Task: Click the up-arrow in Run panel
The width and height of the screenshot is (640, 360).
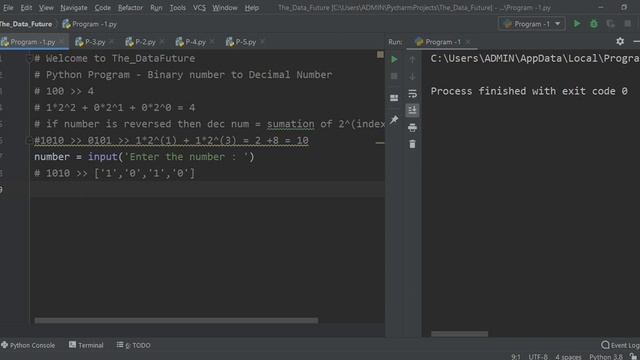Action: (x=412, y=60)
